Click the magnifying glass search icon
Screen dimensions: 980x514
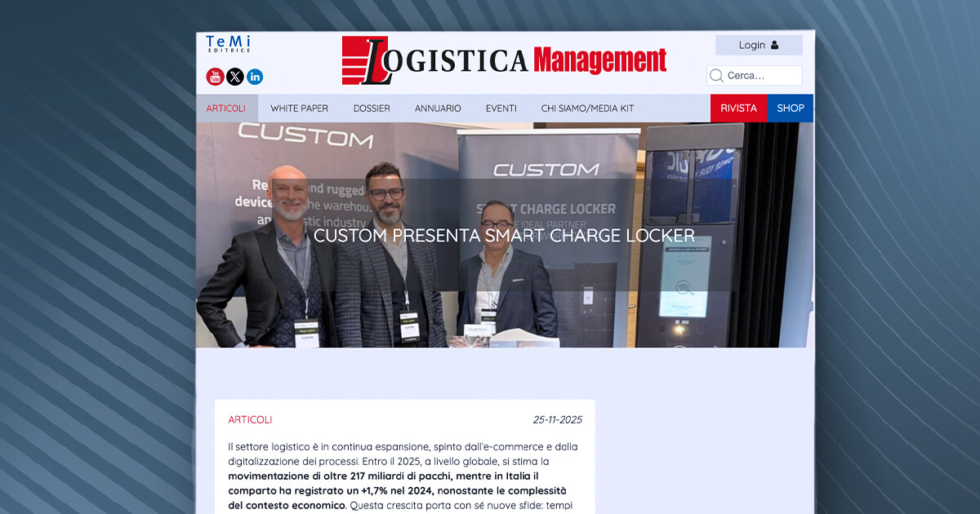[716, 75]
